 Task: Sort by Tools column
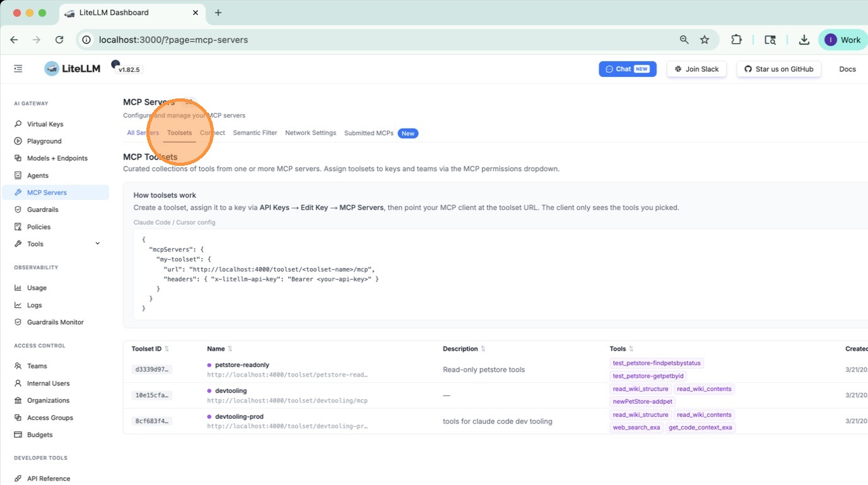pyautogui.click(x=631, y=349)
